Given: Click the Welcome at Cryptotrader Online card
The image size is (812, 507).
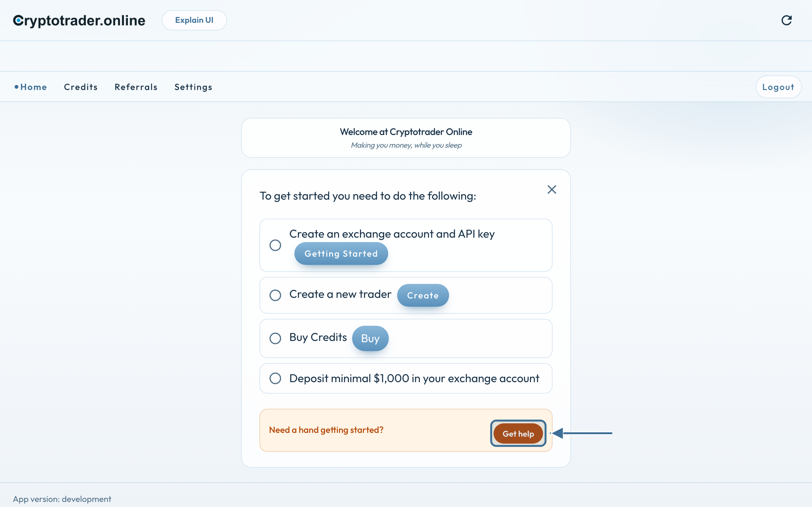Looking at the screenshot, I should pyautogui.click(x=406, y=138).
